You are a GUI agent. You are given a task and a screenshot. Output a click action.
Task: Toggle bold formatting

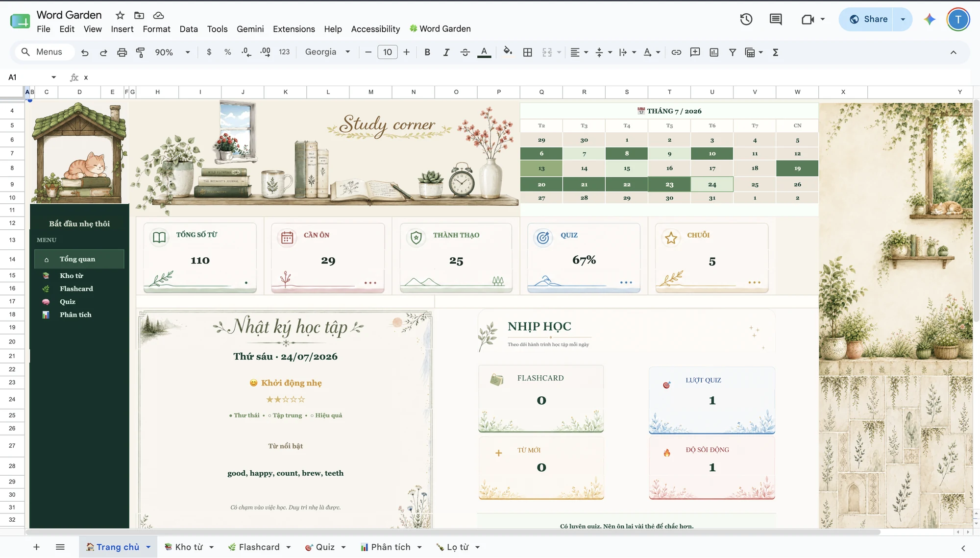427,52
